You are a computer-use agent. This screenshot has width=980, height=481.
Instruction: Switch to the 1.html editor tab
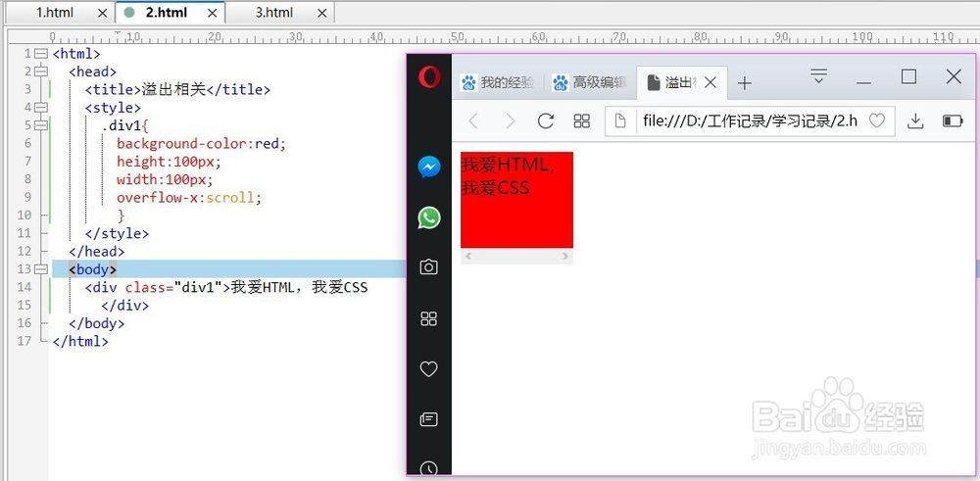[x=54, y=13]
